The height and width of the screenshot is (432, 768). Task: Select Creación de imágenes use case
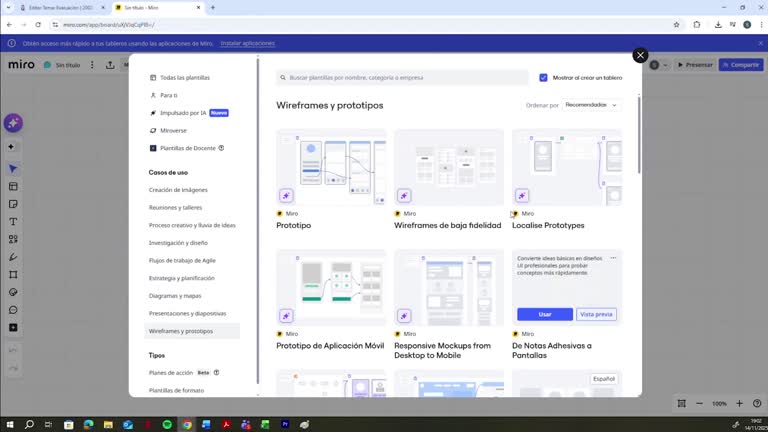pos(178,190)
